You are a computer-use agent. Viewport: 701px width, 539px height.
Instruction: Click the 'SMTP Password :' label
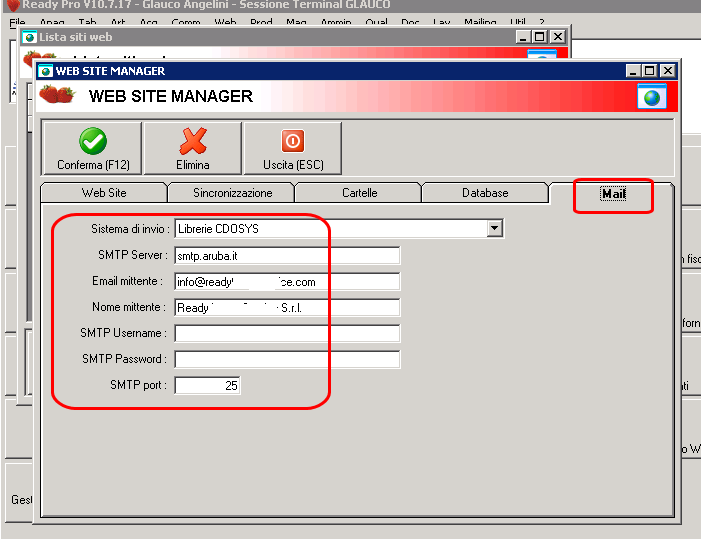[124, 359]
